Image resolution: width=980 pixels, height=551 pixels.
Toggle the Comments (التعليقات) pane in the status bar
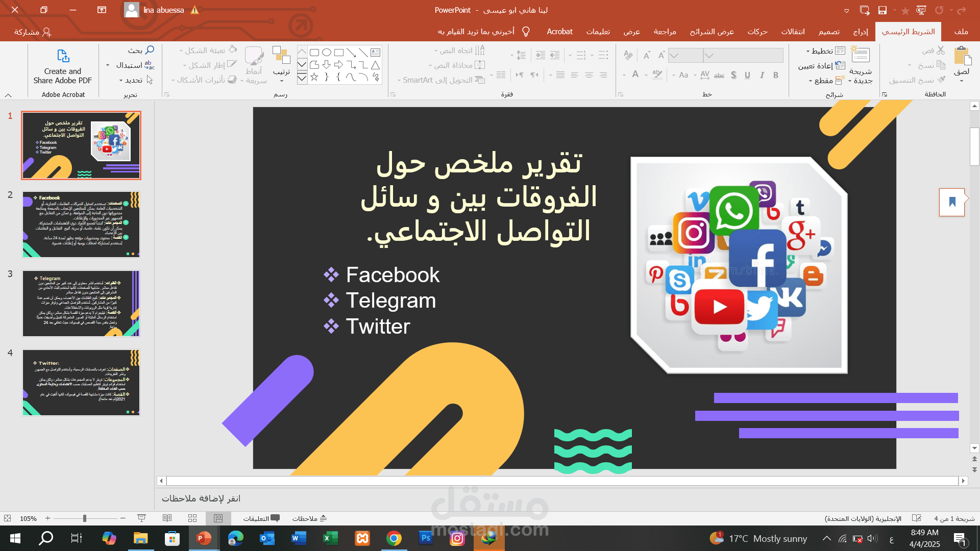pos(261,518)
